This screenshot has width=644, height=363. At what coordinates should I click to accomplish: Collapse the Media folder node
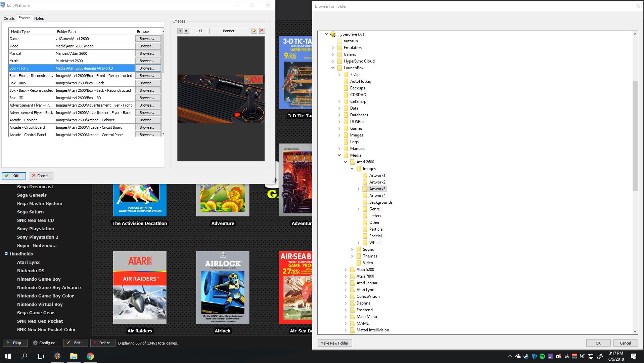[x=339, y=155]
